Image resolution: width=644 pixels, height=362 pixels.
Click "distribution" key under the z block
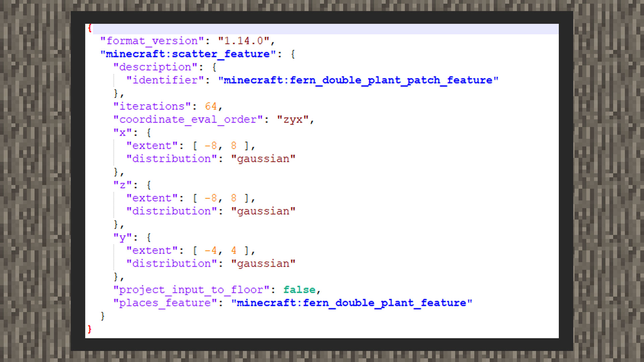172,211
